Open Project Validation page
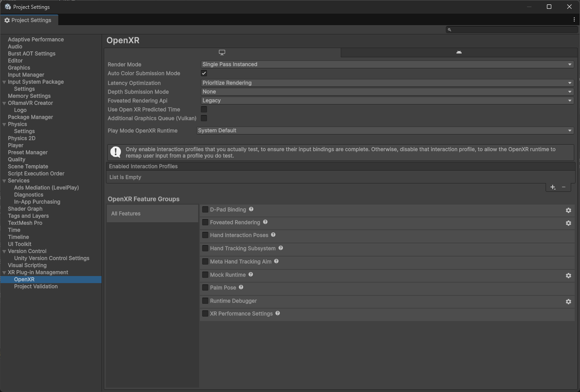The width and height of the screenshot is (580, 392). coord(36,287)
